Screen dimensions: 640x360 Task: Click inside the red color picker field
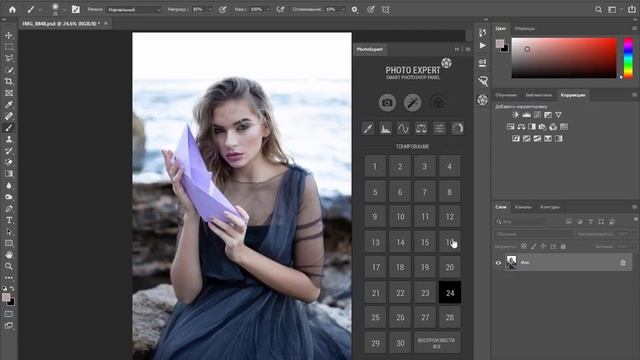tap(564, 58)
